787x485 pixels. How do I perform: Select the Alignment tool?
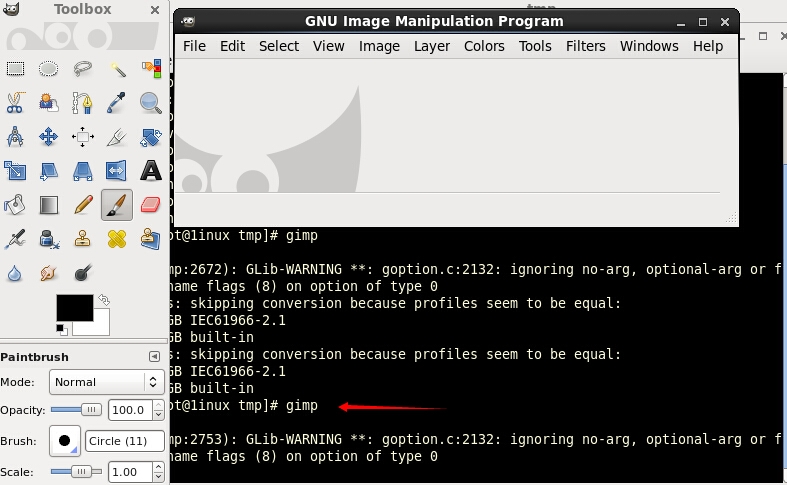(83, 137)
